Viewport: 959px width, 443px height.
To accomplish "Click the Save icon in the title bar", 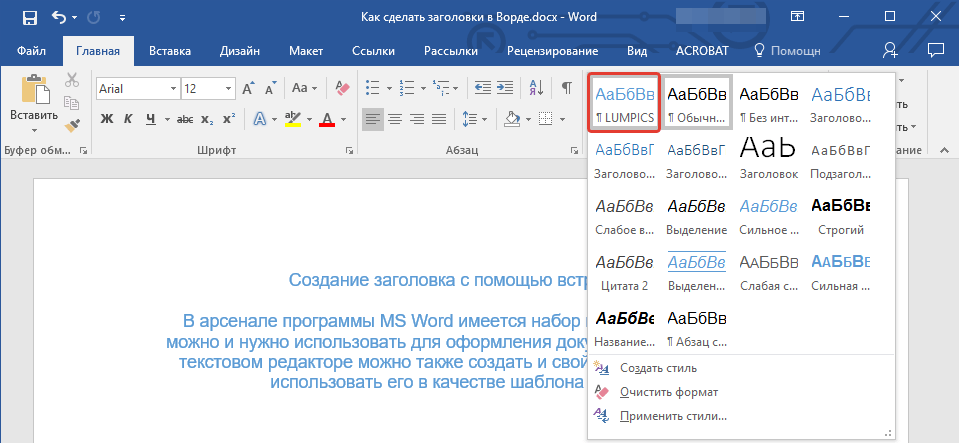I will pyautogui.click(x=29, y=17).
